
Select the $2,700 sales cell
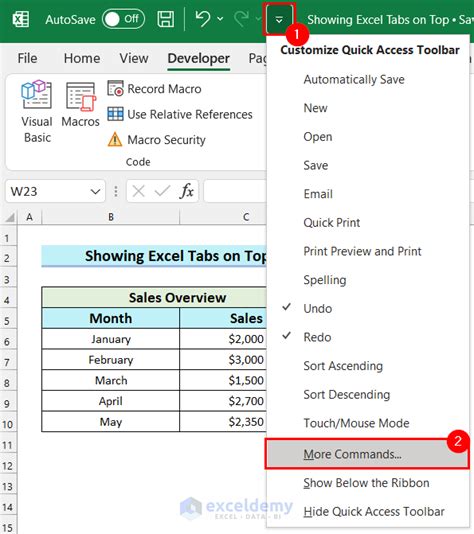point(223,401)
